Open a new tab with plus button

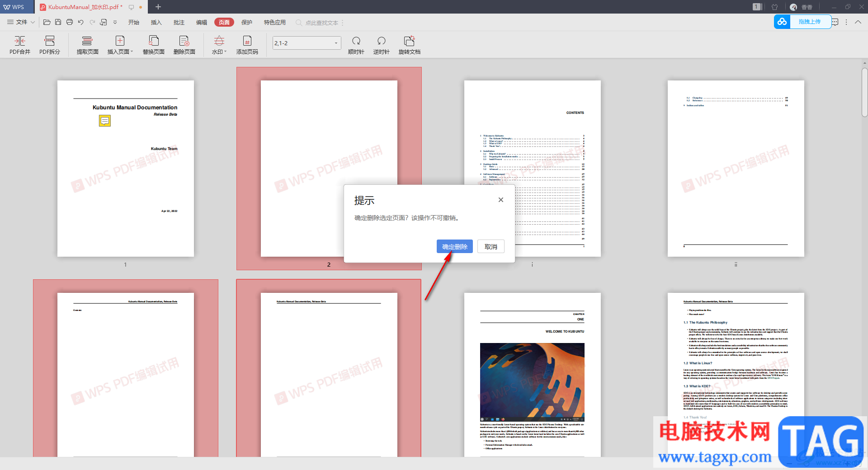coord(158,7)
